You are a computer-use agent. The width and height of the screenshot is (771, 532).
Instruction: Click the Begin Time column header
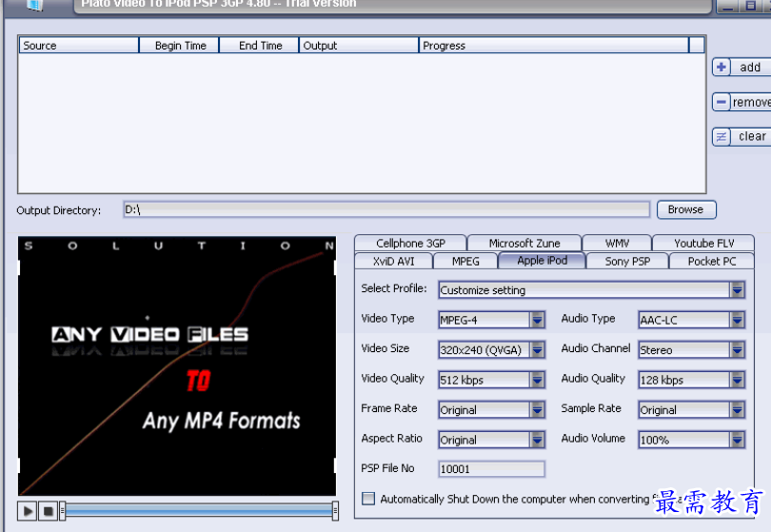click(180, 46)
